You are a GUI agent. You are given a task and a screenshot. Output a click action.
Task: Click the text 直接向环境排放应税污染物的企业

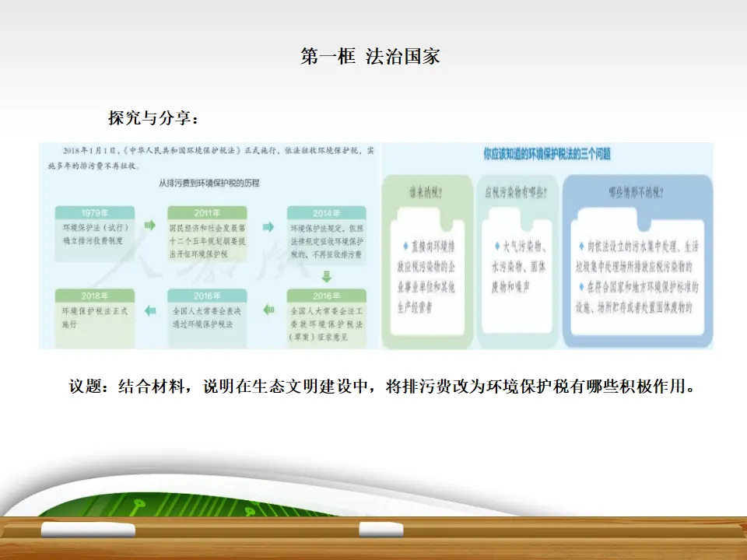(x=426, y=277)
